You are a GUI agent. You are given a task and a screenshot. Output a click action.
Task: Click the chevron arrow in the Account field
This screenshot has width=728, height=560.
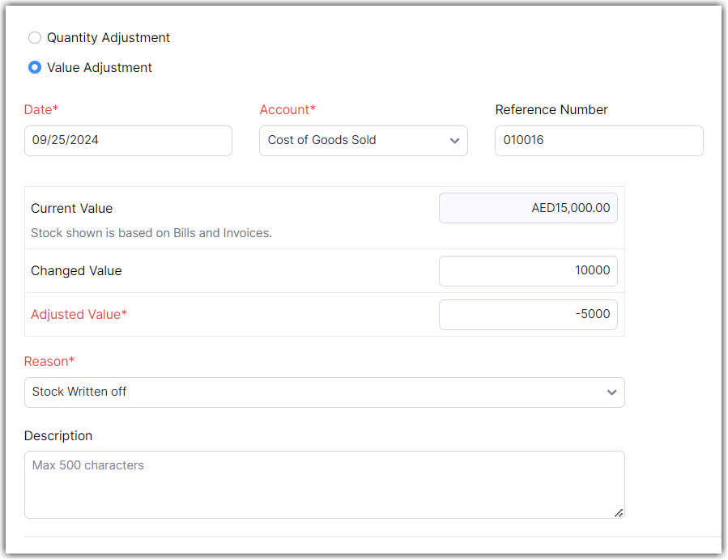(x=453, y=141)
